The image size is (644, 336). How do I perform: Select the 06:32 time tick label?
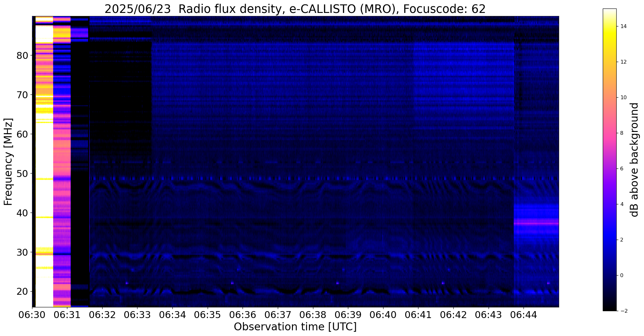click(102, 315)
